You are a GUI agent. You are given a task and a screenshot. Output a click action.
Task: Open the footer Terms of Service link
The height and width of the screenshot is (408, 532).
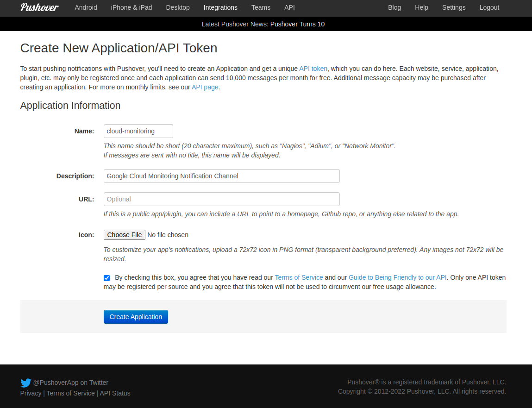70,393
